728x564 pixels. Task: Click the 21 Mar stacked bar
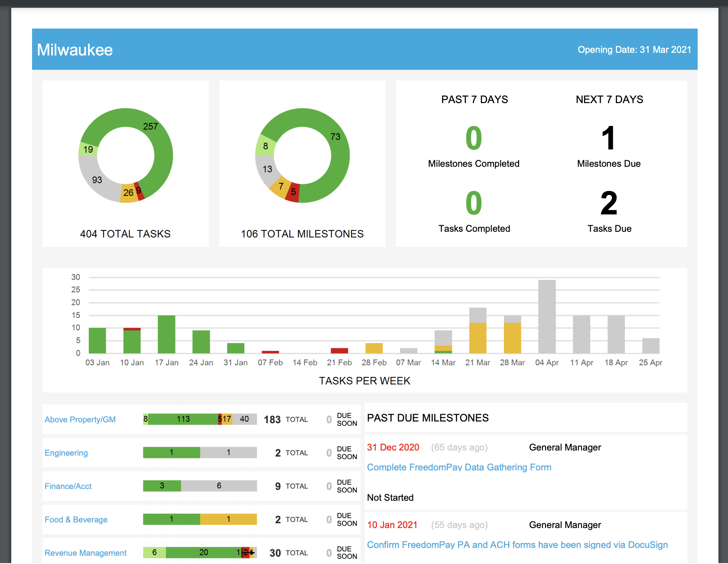478,331
